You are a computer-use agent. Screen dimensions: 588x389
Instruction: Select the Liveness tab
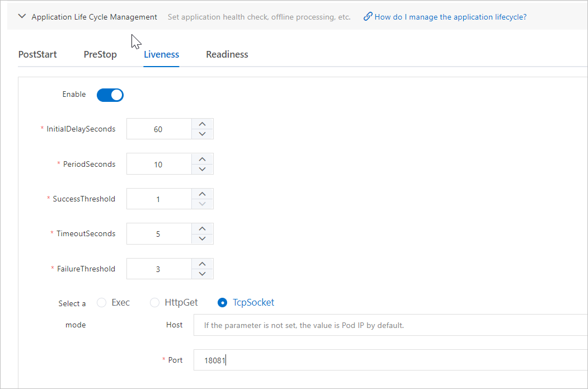click(x=161, y=54)
